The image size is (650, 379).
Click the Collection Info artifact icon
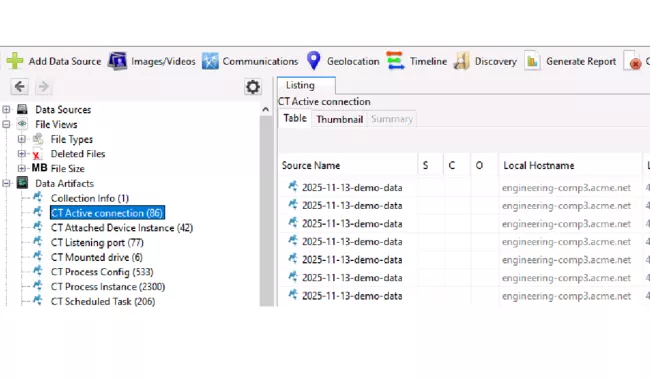pos(38,197)
